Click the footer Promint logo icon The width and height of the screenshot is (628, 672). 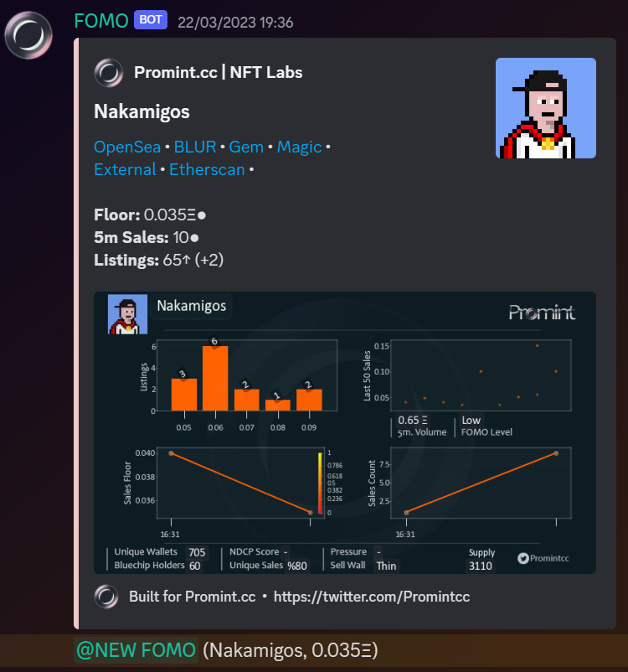pyautogui.click(x=106, y=597)
